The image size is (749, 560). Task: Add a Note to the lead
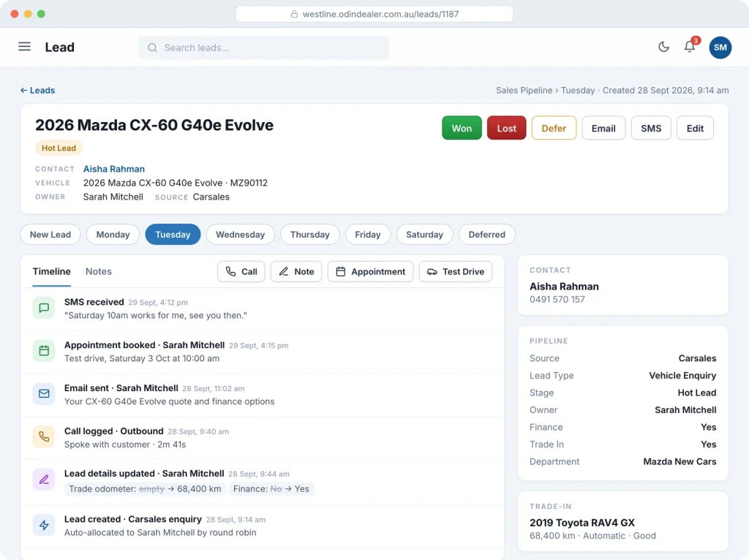click(296, 271)
